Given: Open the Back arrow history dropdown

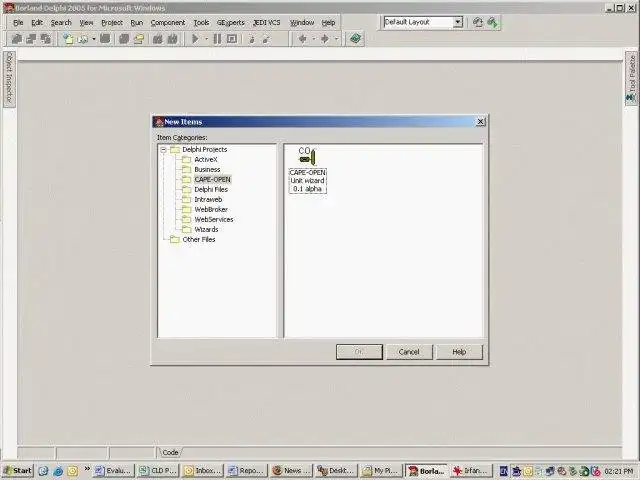Looking at the screenshot, I should click(x=313, y=39).
